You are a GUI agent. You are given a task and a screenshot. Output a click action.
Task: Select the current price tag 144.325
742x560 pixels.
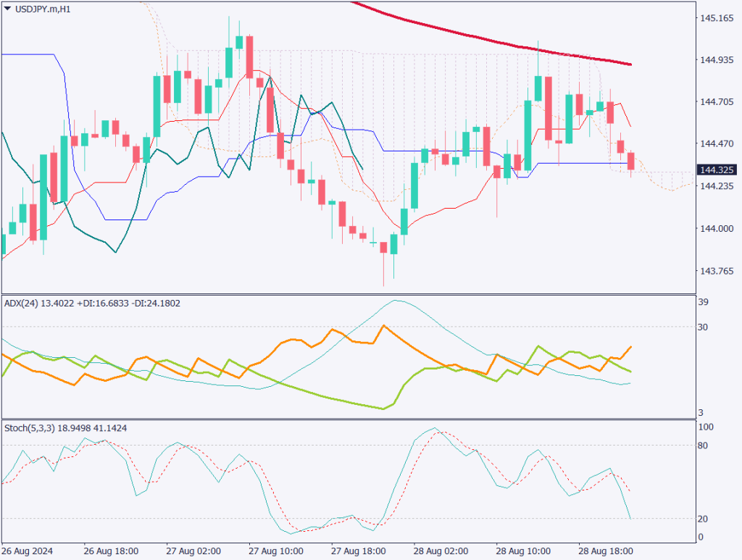click(x=716, y=170)
